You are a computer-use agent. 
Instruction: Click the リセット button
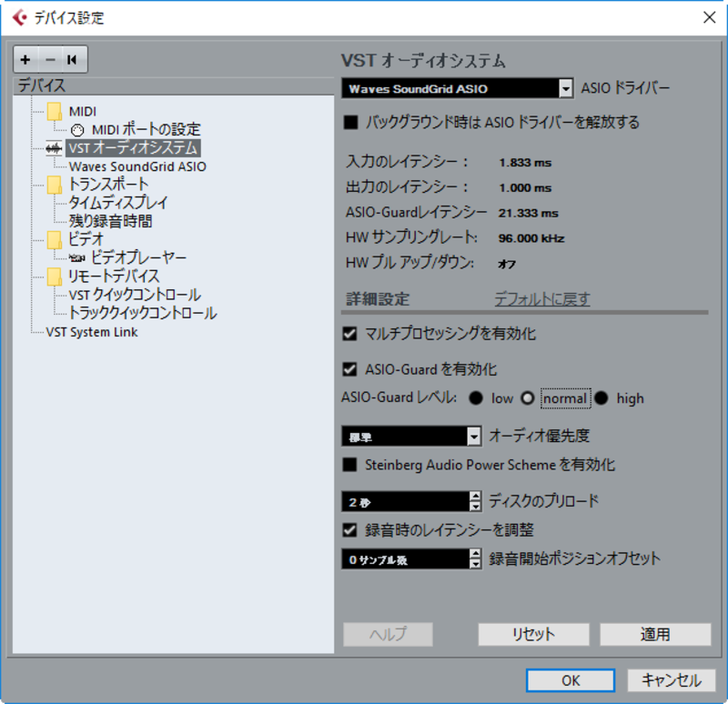pos(534,634)
